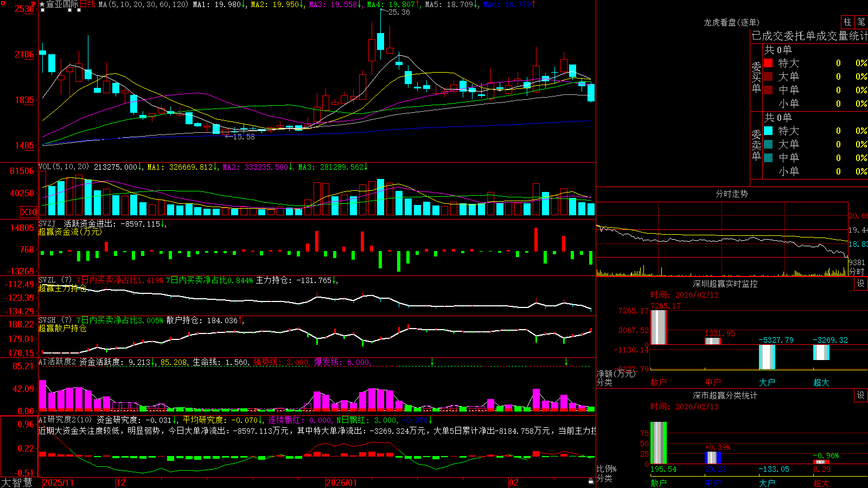Image resolution: width=868 pixels, height=488 pixels.
Task: Click the 笔 (tick) view button
Action: coord(861,22)
